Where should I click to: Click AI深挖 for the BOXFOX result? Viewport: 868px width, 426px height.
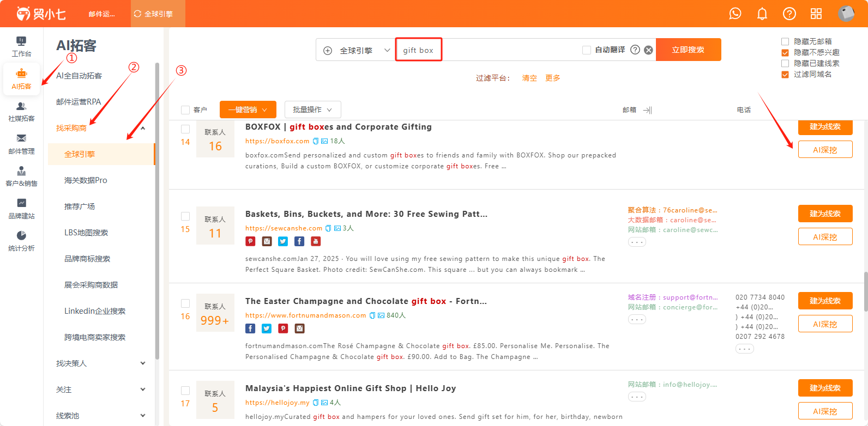[825, 149]
